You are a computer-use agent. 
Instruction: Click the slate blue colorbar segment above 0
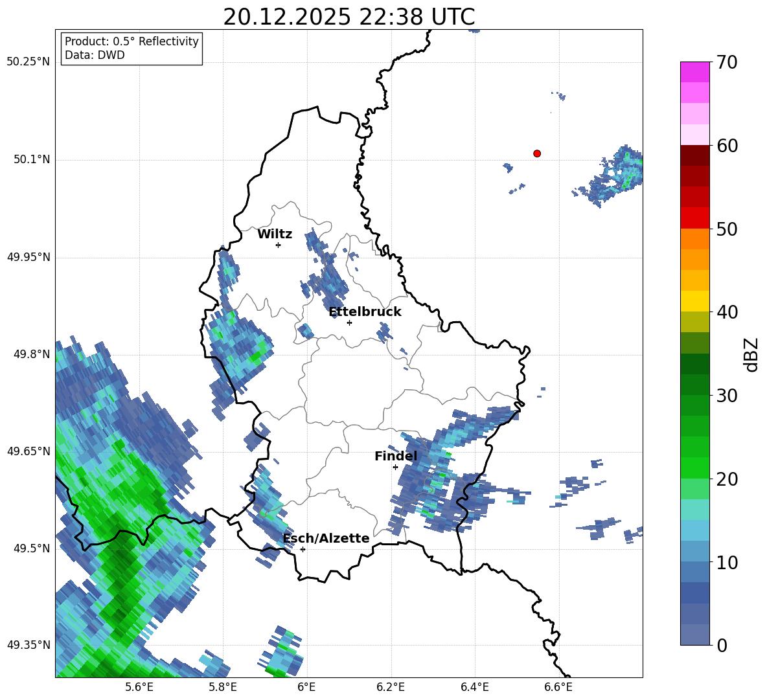tap(695, 635)
